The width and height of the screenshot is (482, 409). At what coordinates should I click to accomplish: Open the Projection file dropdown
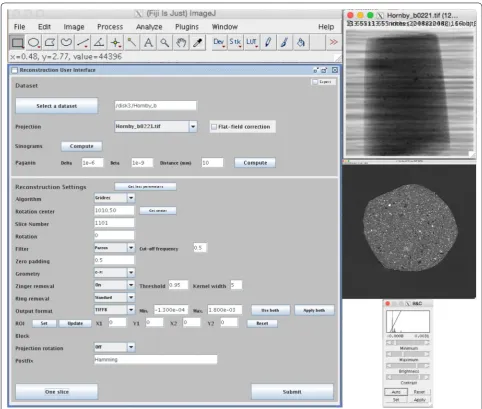(193, 126)
